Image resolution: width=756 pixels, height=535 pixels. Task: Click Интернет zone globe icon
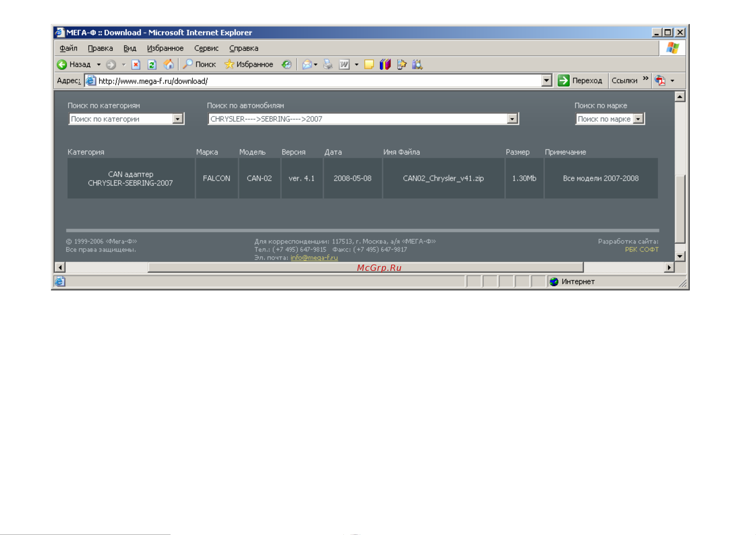click(x=554, y=281)
